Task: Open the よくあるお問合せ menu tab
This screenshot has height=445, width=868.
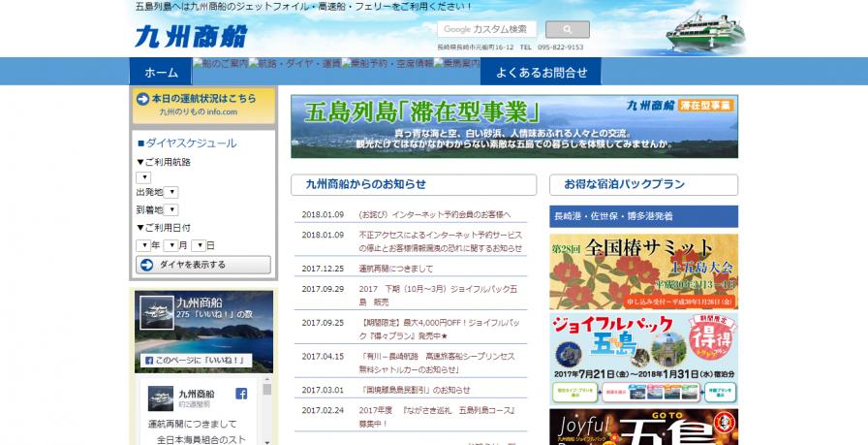Action: tap(541, 72)
